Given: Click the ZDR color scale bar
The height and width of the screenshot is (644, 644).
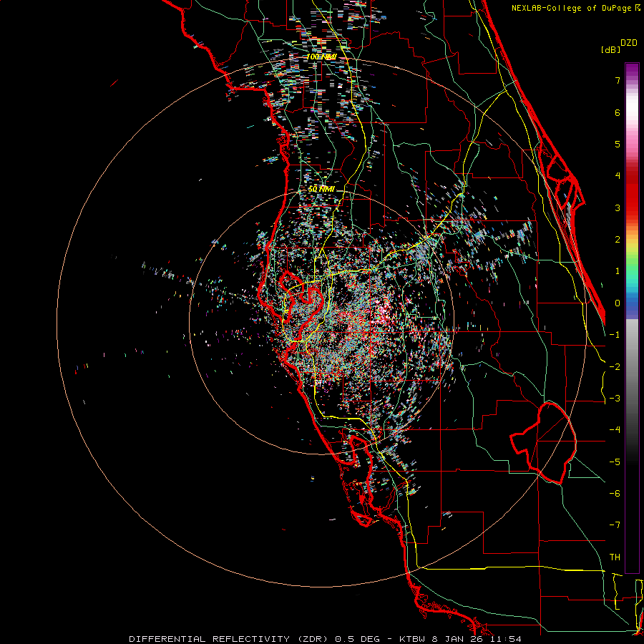Looking at the screenshot, I should (632, 318).
